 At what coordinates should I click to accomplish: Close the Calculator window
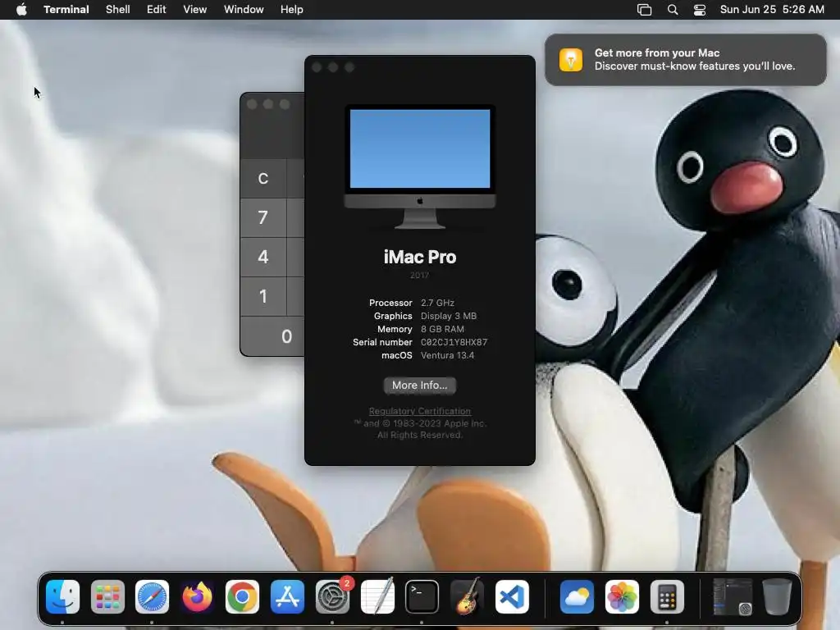click(252, 104)
